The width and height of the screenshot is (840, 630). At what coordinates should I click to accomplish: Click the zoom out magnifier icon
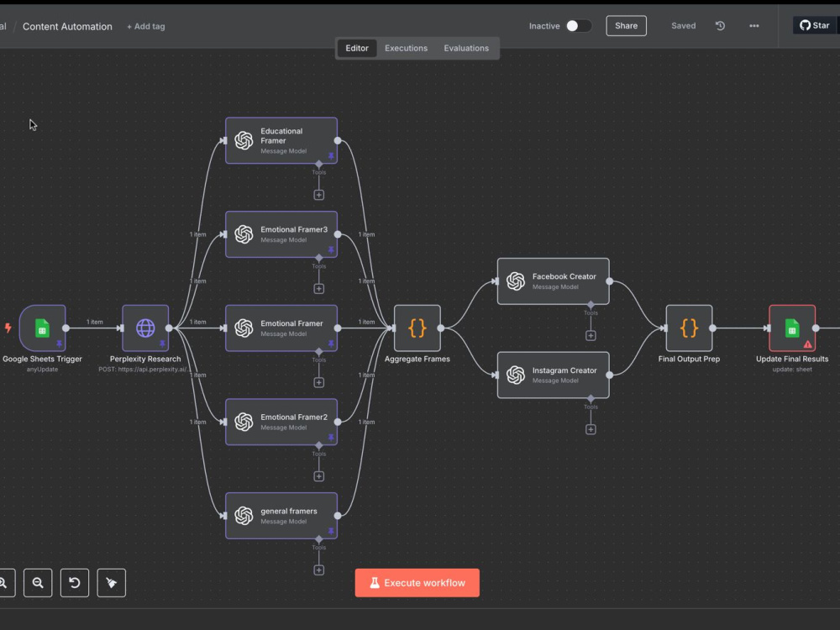point(38,582)
